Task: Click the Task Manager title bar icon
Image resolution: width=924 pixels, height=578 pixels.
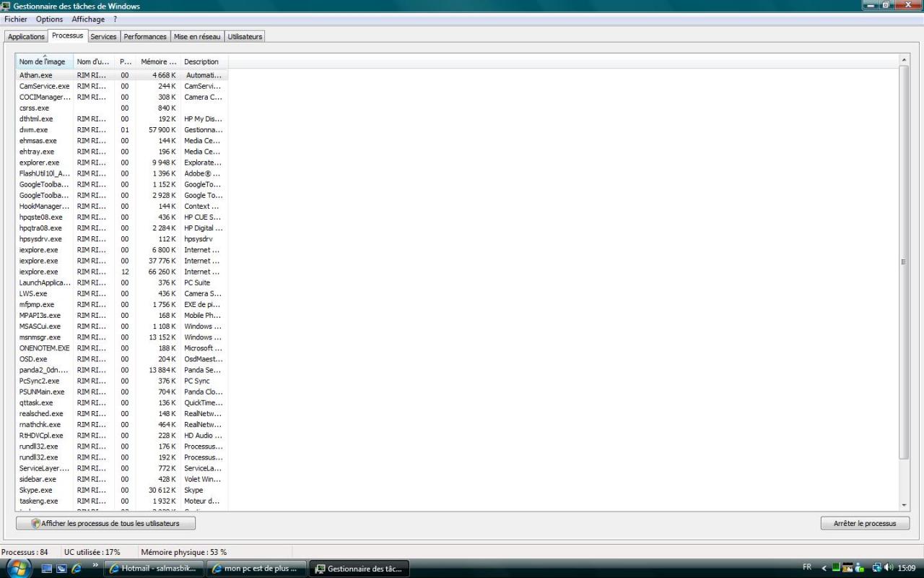Action: [x=6, y=6]
